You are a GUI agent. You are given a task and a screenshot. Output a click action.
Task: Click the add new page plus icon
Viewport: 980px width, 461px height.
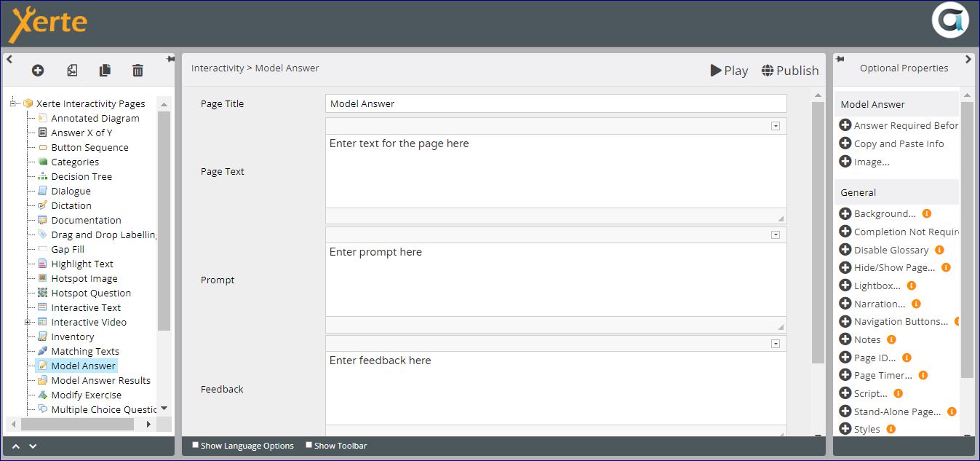pyautogui.click(x=38, y=71)
